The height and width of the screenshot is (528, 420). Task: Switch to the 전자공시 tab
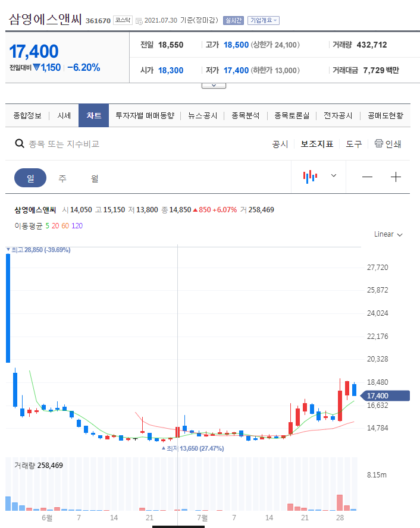pyautogui.click(x=338, y=115)
